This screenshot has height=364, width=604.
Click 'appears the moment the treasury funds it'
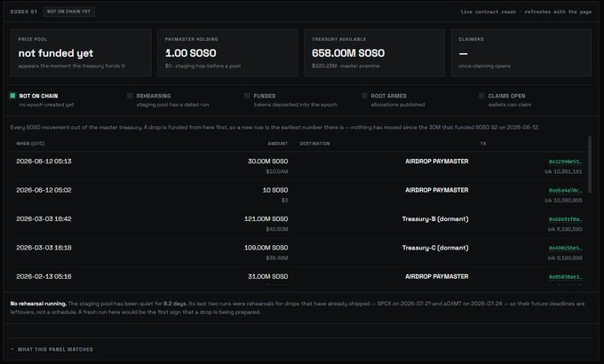coord(72,67)
